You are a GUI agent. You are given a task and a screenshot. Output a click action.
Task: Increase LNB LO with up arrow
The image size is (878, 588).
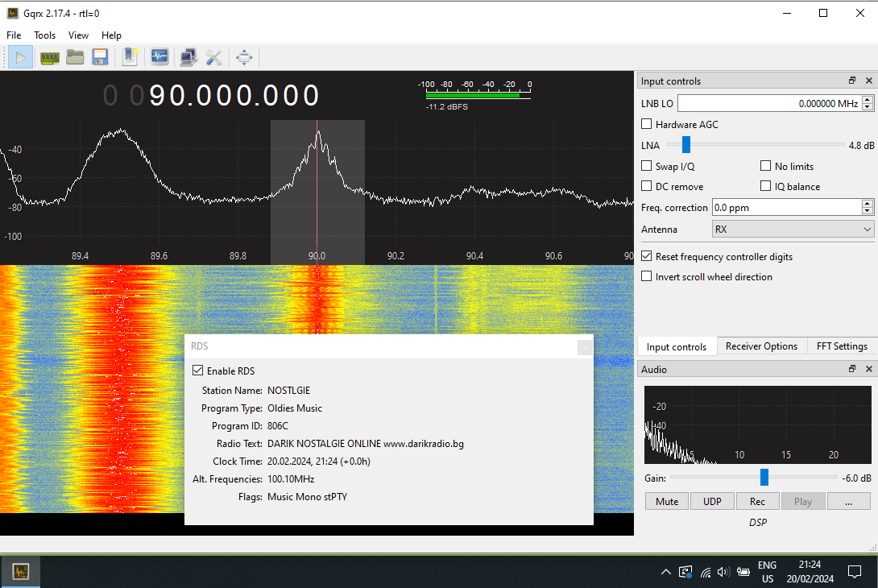(x=868, y=99)
